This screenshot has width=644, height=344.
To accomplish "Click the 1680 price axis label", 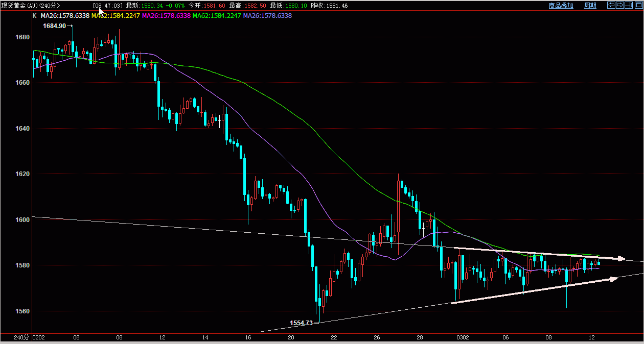I will pos(23,38).
